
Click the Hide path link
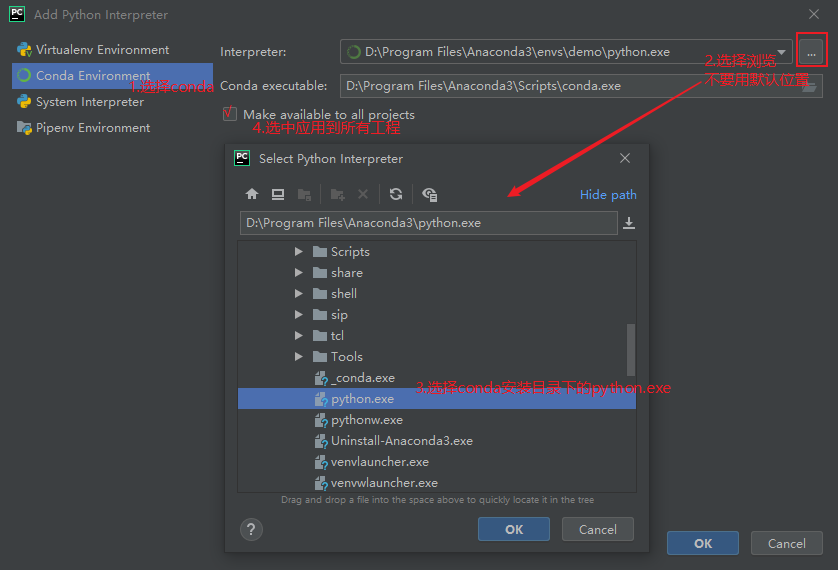[x=608, y=194]
